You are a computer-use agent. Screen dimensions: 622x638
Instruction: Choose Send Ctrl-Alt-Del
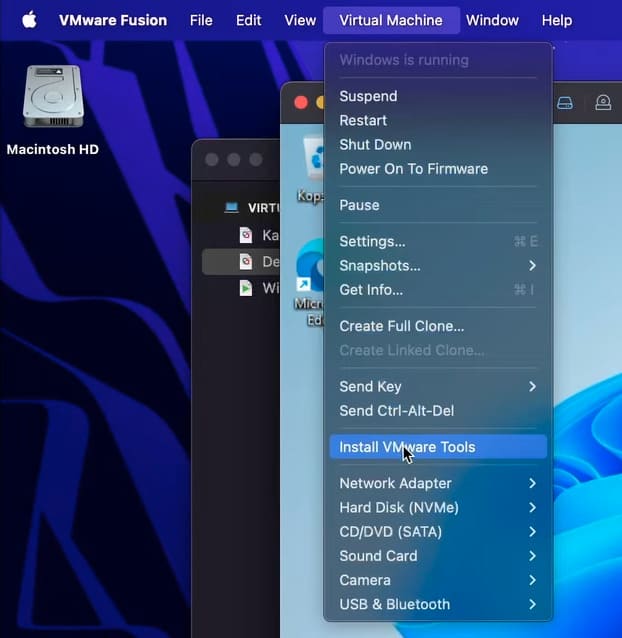396,411
